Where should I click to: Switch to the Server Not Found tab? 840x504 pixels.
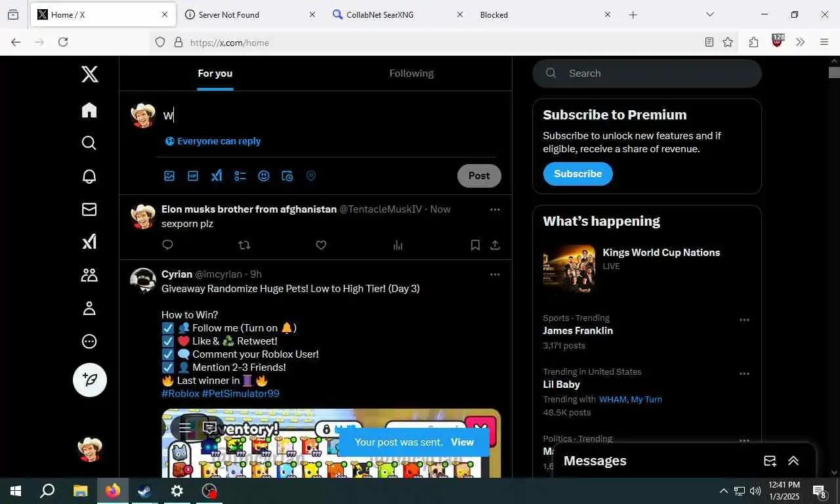(249, 14)
